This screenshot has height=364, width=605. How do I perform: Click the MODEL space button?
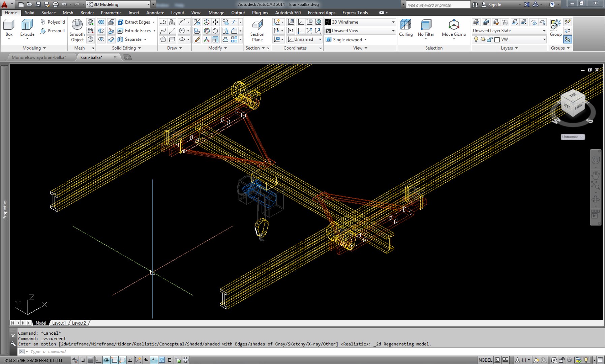(x=485, y=360)
